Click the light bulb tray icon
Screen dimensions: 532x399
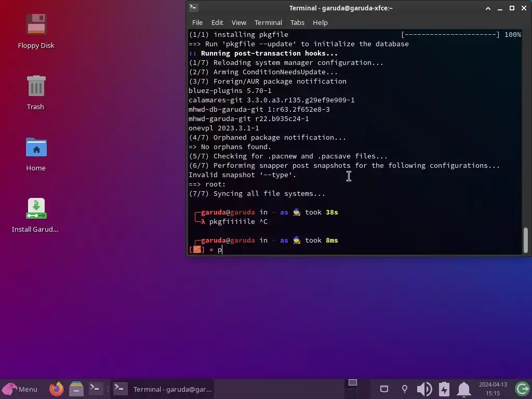[404, 389]
